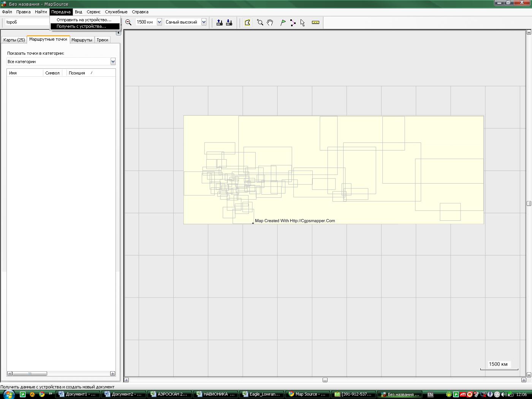Switch to the Треки tab
The width and height of the screenshot is (532, 399).
pyautogui.click(x=102, y=40)
